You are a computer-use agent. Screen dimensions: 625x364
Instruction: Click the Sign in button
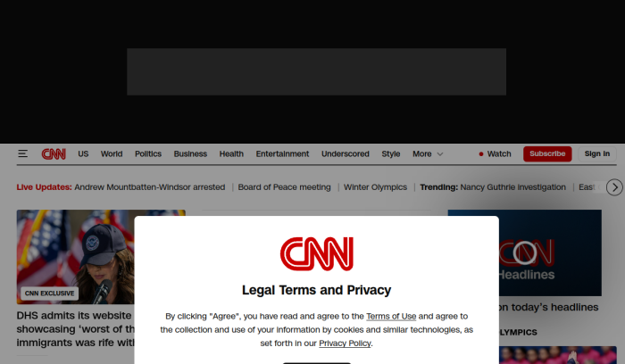(x=597, y=153)
